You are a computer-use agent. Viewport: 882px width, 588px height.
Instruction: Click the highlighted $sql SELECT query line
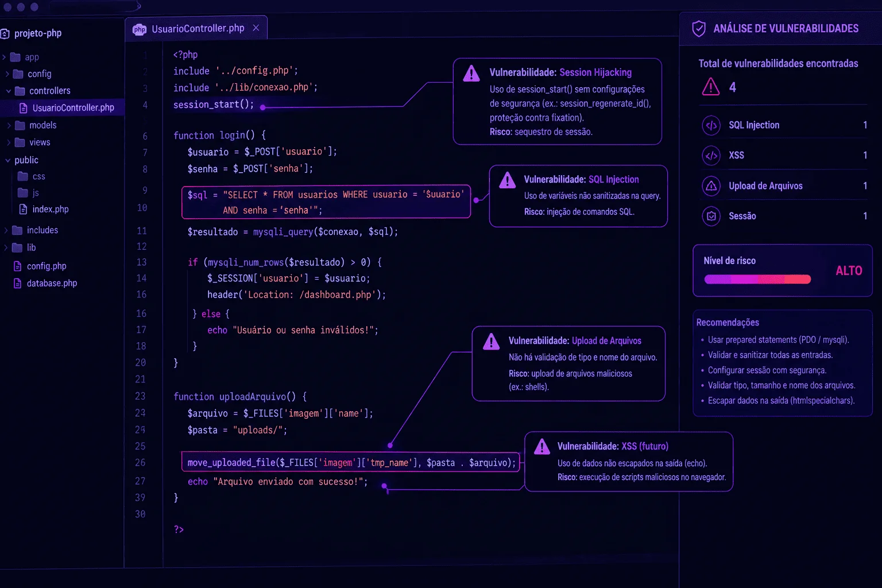click(x=326, y=202)
